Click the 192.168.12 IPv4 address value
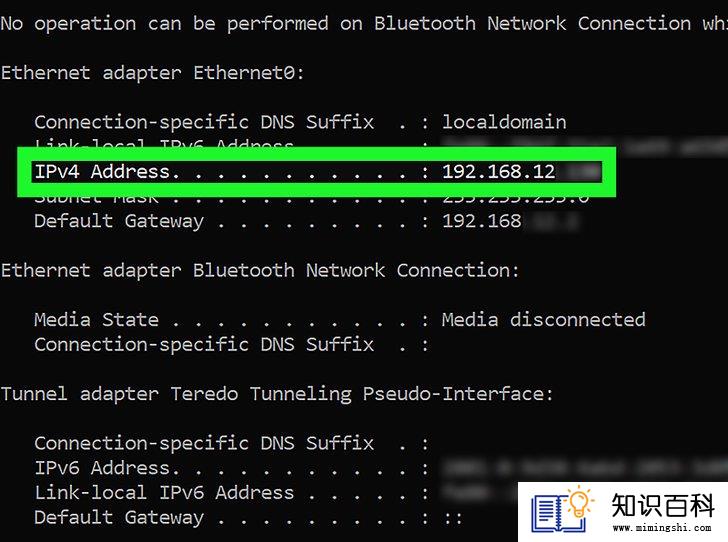The height and width of the screenshot is (542, 728). (x=499, y=172)
